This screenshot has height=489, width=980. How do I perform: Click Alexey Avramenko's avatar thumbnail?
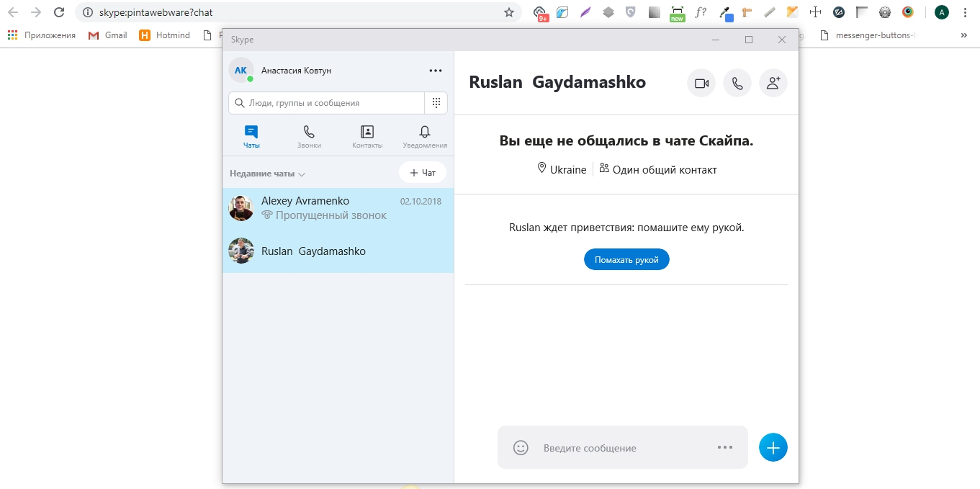241,209
